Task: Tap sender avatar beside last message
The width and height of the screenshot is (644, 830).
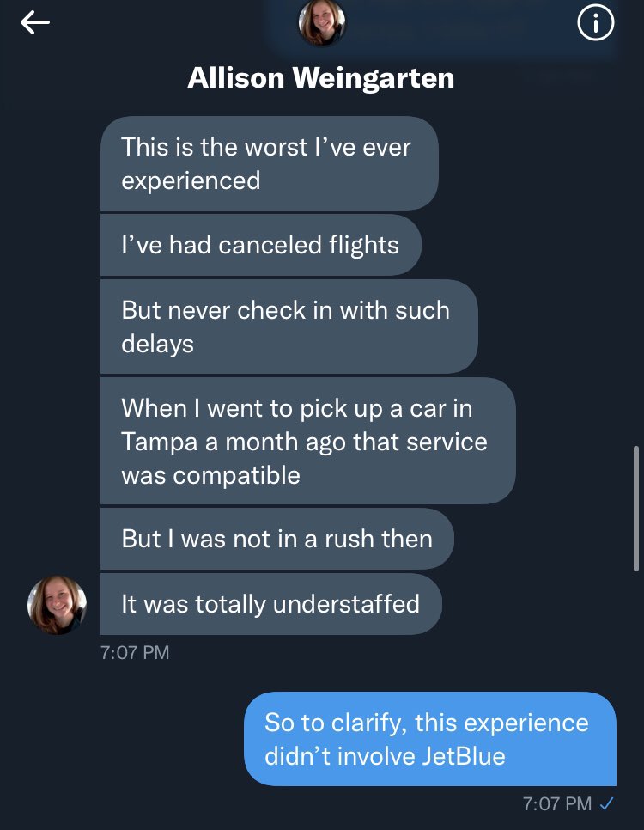Action: coord(58,605)
